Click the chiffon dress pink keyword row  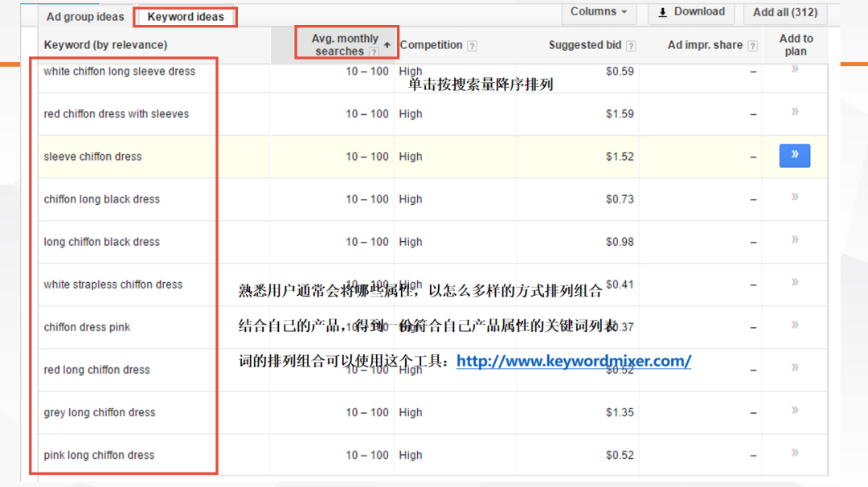pos(87,327)
